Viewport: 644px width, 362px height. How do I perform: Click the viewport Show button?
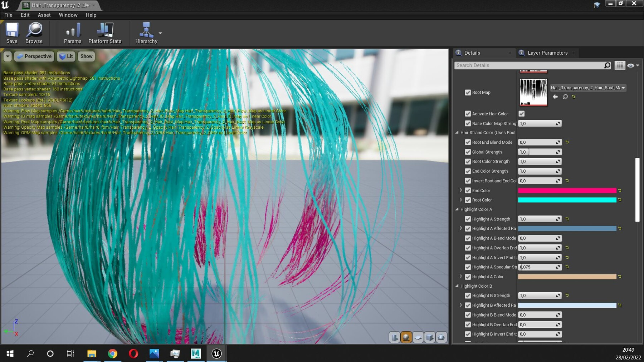pos(86,56)
